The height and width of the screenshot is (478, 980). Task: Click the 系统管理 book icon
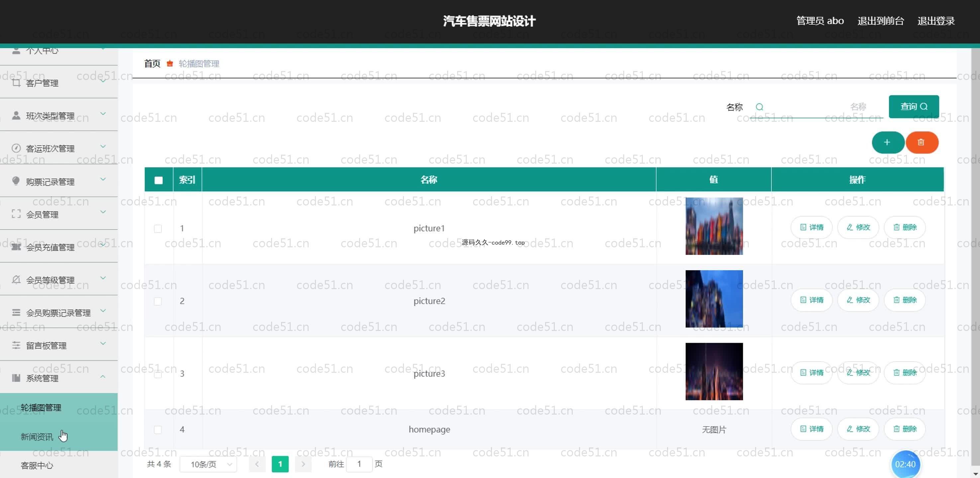pyautogui.click(x=16, y=378)
